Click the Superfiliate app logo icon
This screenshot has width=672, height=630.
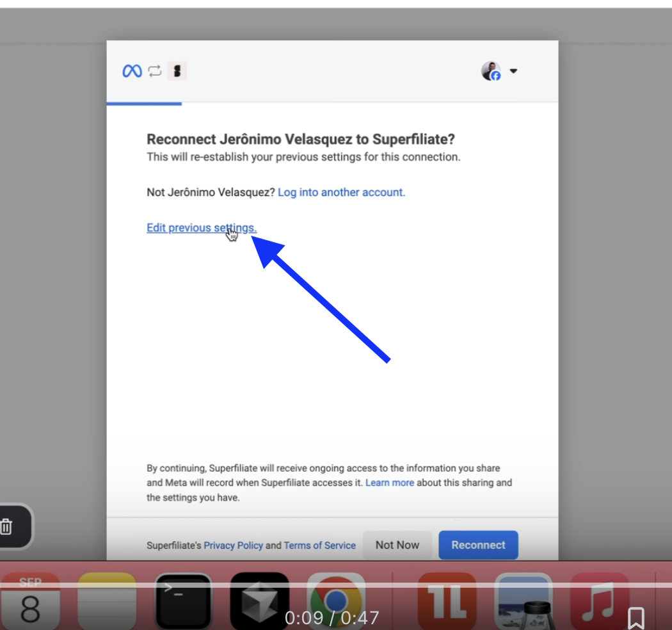point(177,71)
